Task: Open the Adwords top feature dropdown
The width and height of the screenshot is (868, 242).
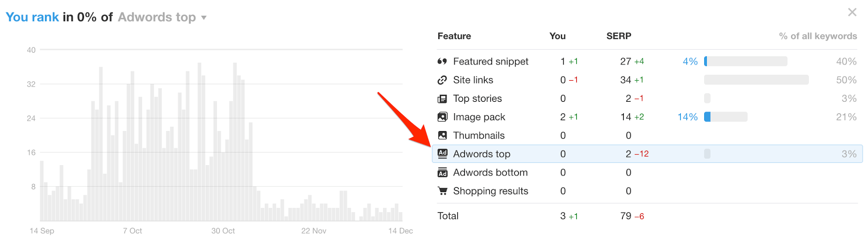Action: click(x=204, y=18)
